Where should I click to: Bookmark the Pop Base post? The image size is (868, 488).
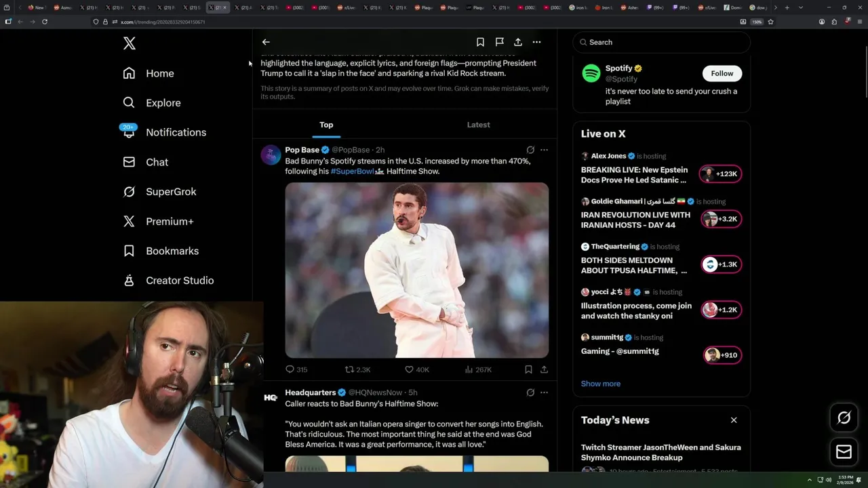(x=528, y=369)
